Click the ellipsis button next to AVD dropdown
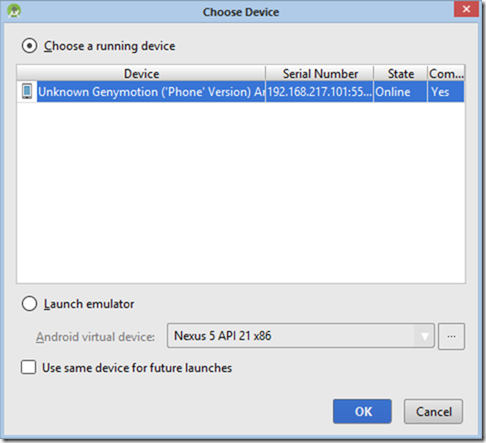Viewport: 486px width, 443px height. [x=451, y=336]
